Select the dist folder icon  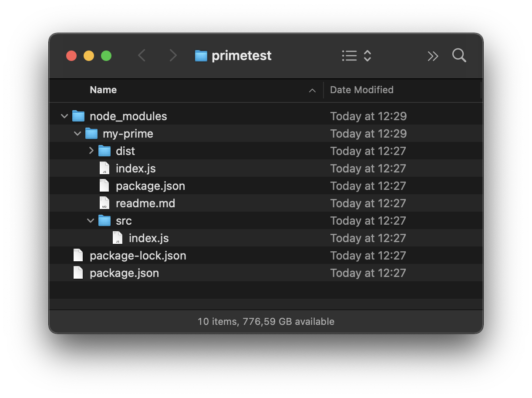(104, 151)
